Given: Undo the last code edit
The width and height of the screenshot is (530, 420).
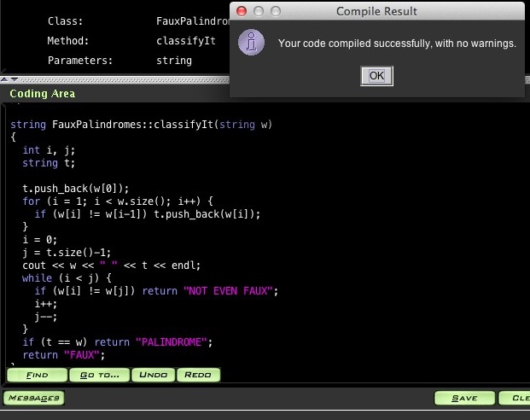Looking at the screenshot, I should pos(154,375).
